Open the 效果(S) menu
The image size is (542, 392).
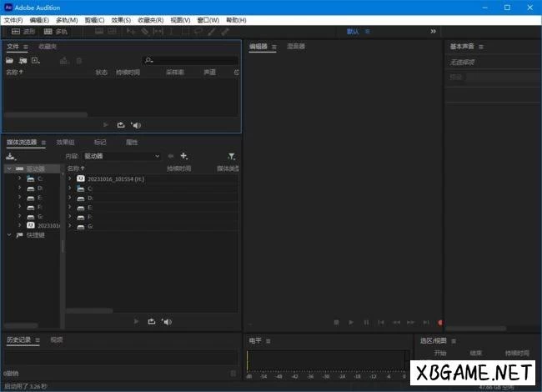coord(121,19)
